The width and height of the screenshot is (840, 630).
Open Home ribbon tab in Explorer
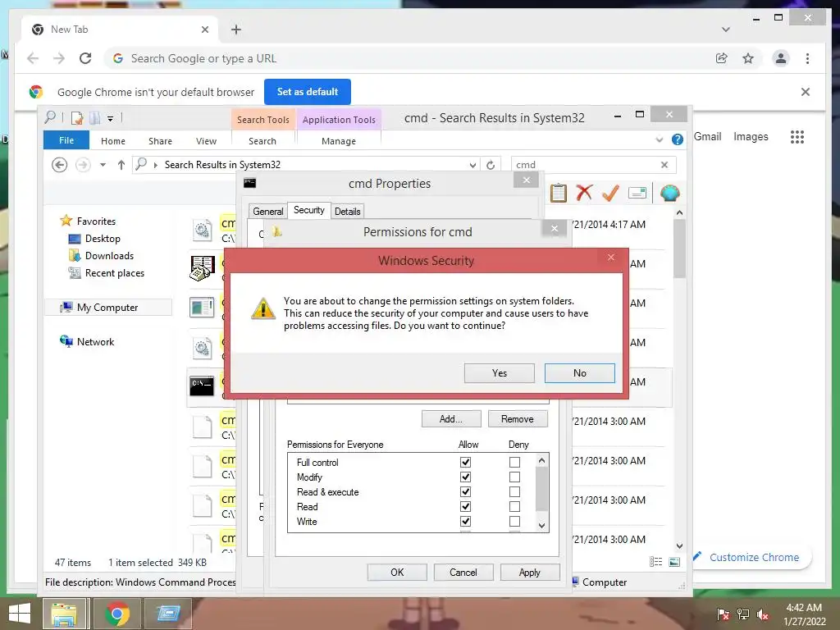point(113,141)
